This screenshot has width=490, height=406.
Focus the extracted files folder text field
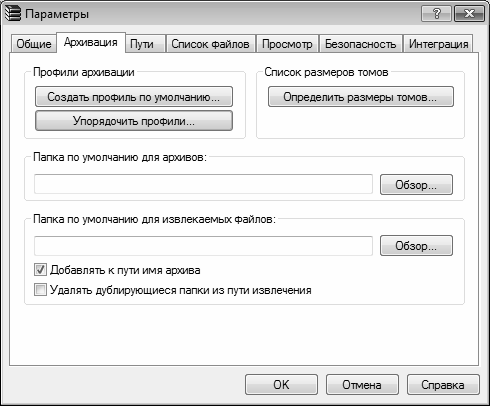pos(203,246)
